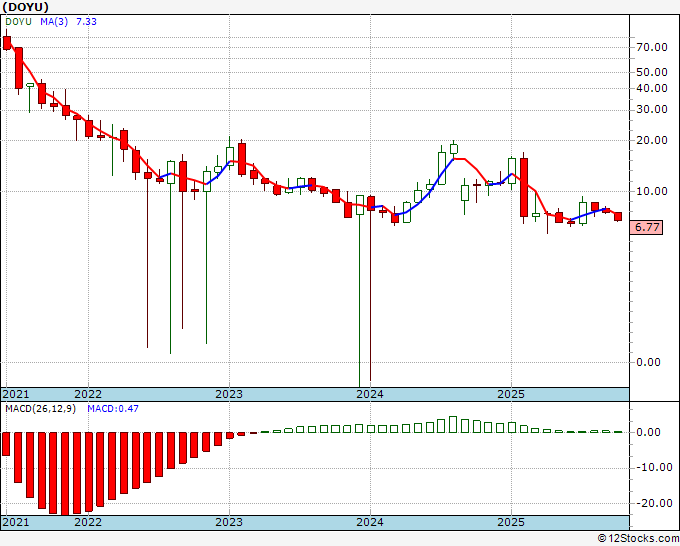The height and width of the screenshot is (546, 680).
Task: Click the 40.00 price axis label
Action: (652, 88)
